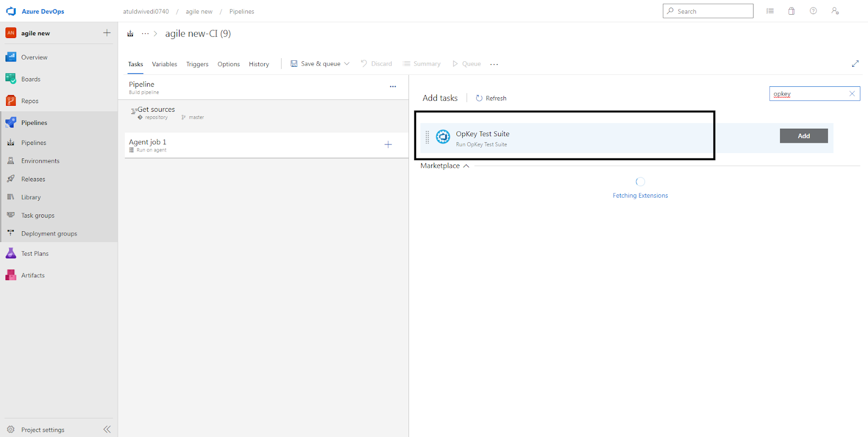Open agile new breadcrumb link
This screenshot has height=437, width=868.
coord(199,11)
